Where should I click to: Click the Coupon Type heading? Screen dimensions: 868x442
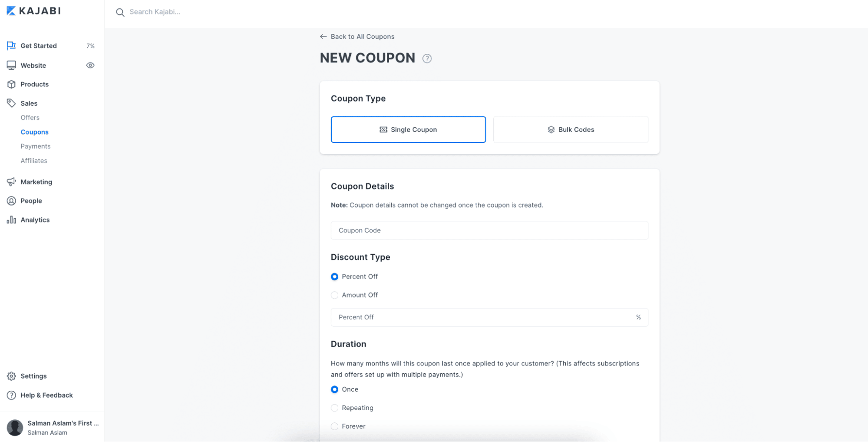[x=358, y=98]
